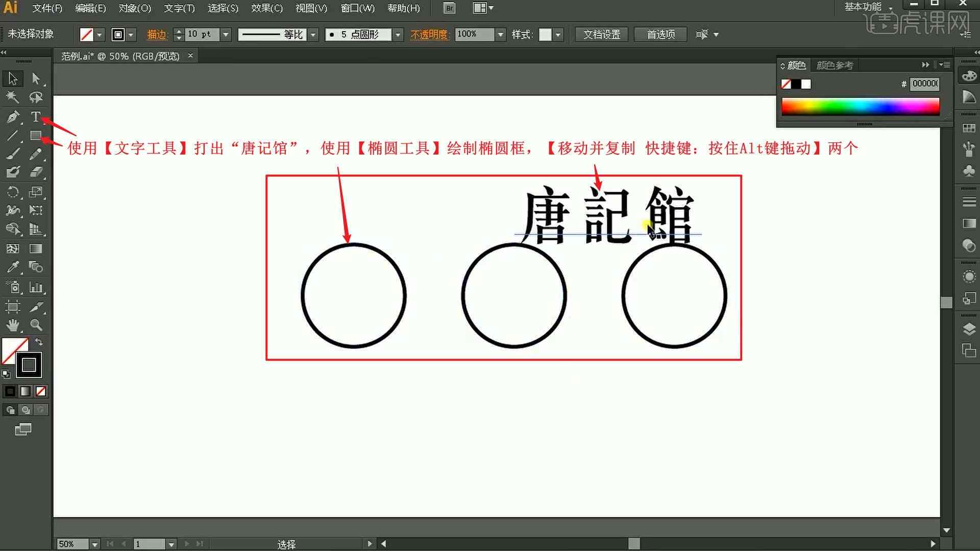The height and width of the screenshot is (551, 980).
Task: Select the Artboard tool
Action: coord(13,307)
